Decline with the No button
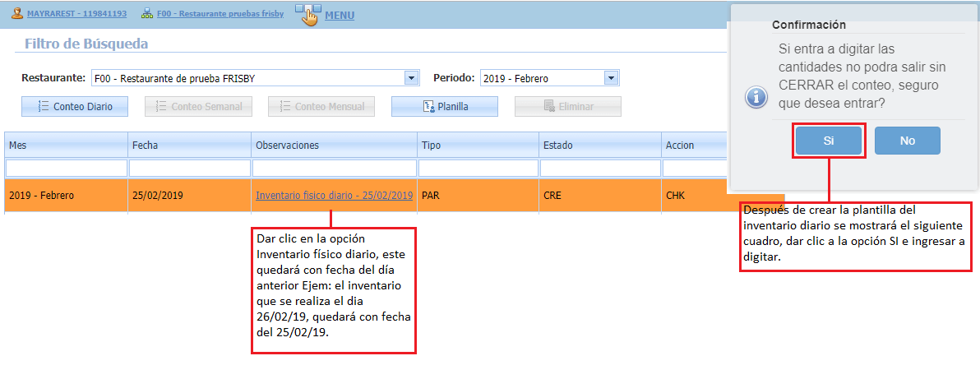This screenshot has height=379, width=980. [908, 141]
